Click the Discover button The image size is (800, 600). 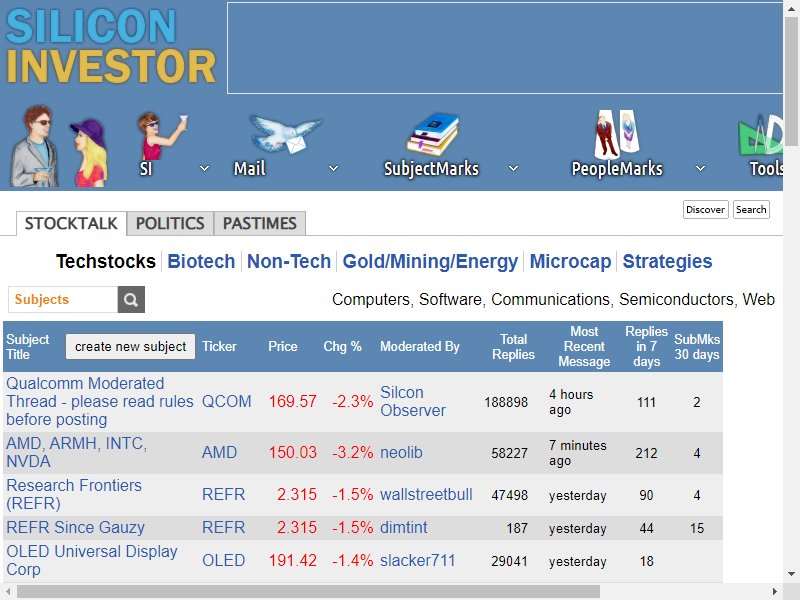[705, 210]
